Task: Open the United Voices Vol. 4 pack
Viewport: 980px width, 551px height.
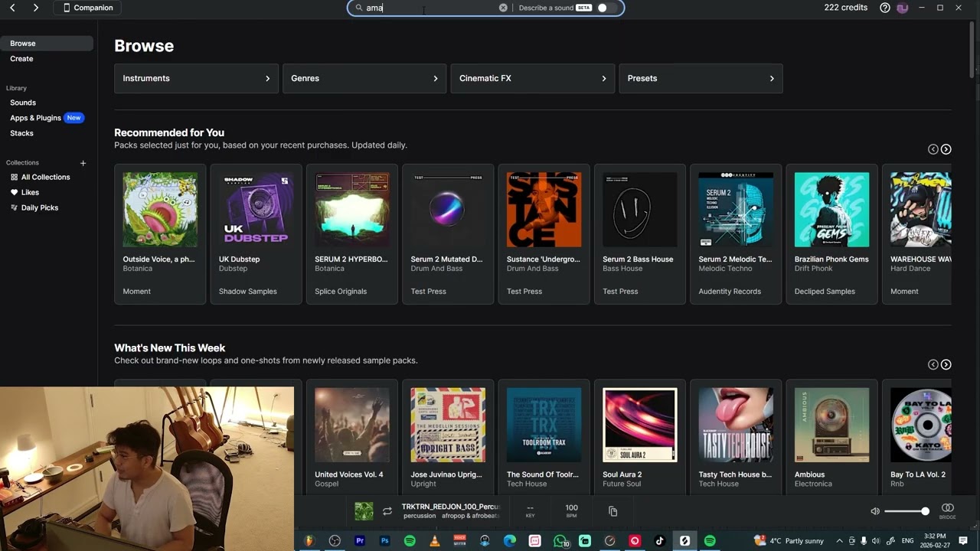Action: (x=352, y=437)
